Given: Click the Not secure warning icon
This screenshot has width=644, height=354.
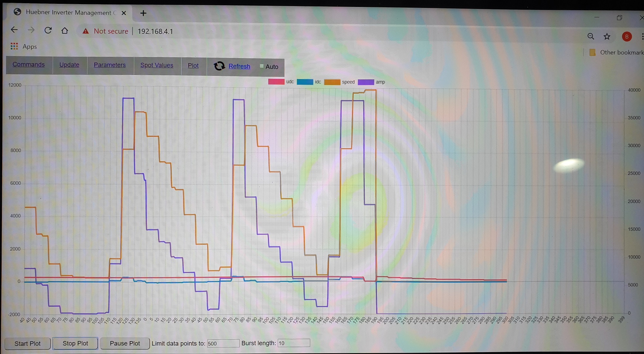Looking at the screenshot, I should [86, 31].
